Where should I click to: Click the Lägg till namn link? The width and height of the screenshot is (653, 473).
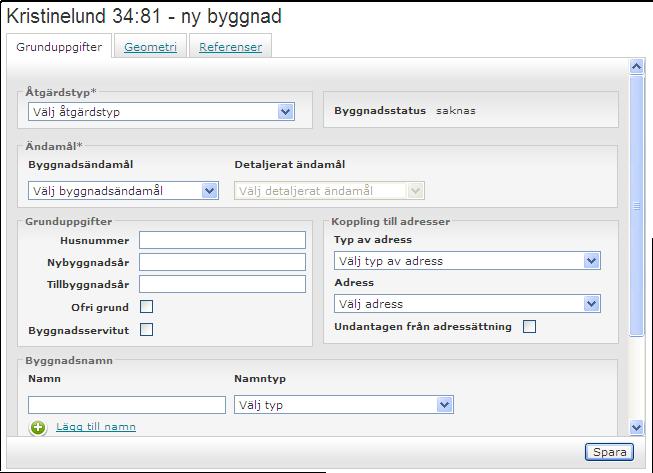coord(96,427)
